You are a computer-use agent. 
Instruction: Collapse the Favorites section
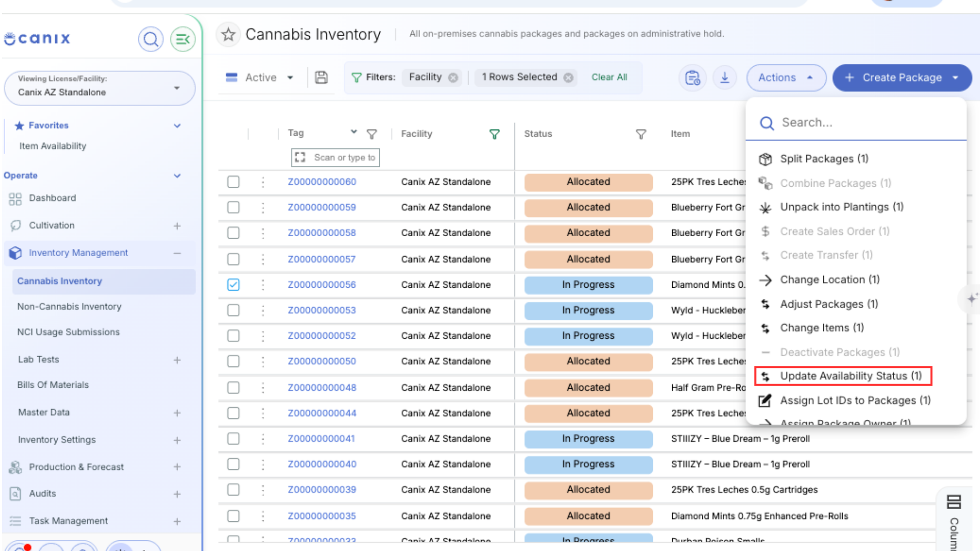pos(177,126)
